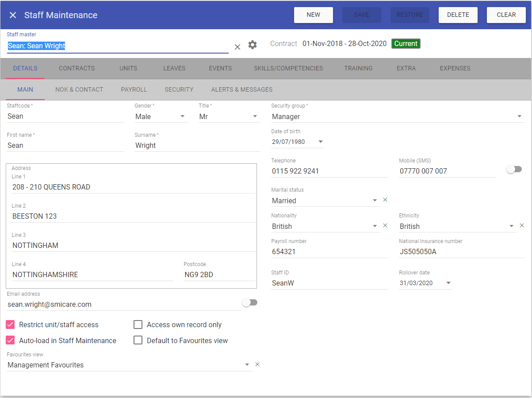Clear the Nationality selection
The width and height of the screenshot is (532, 398).
click(385, 226)
